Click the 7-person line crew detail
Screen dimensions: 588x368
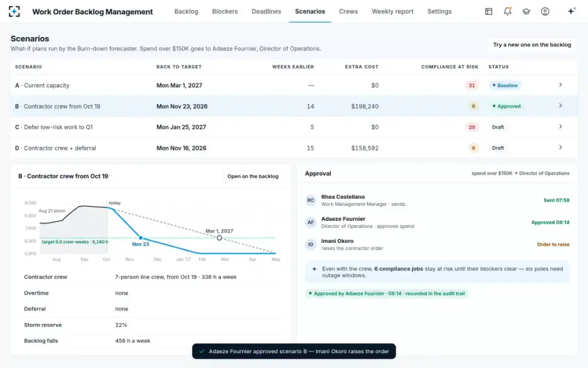point(176,277)
